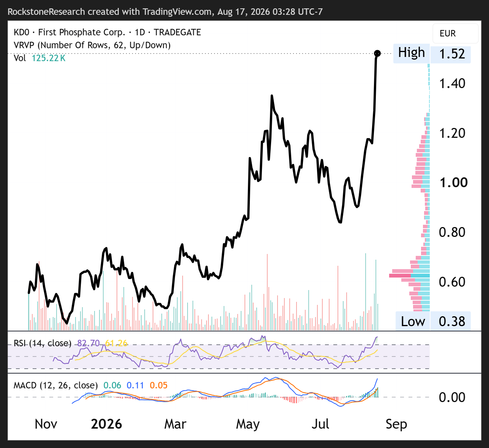The image size is (489, 448).
Task: Open the VRVP indicator legend
Action: pos(92,45)
